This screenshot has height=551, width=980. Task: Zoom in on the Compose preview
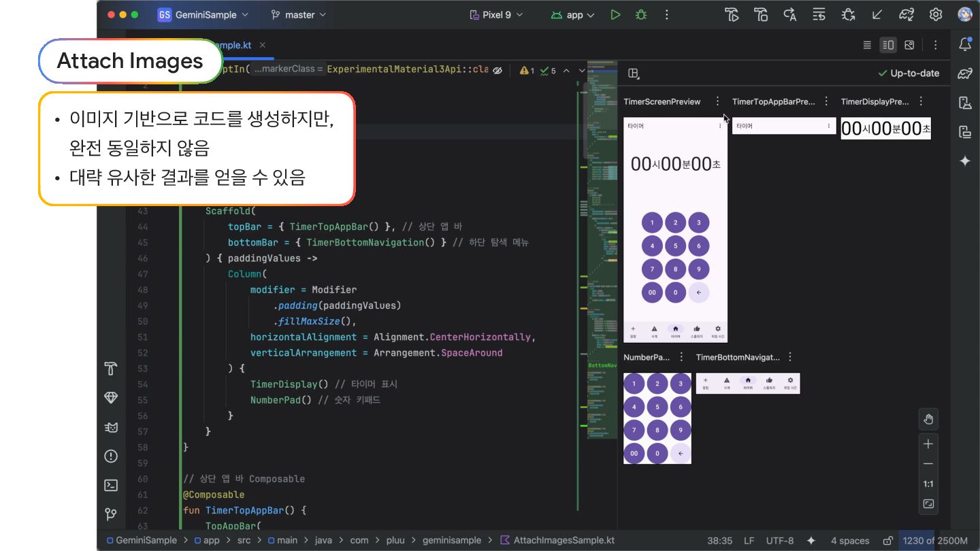928,444
